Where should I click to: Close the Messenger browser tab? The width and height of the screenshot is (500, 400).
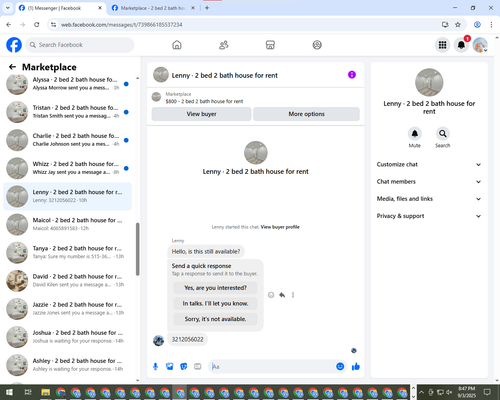100,8
